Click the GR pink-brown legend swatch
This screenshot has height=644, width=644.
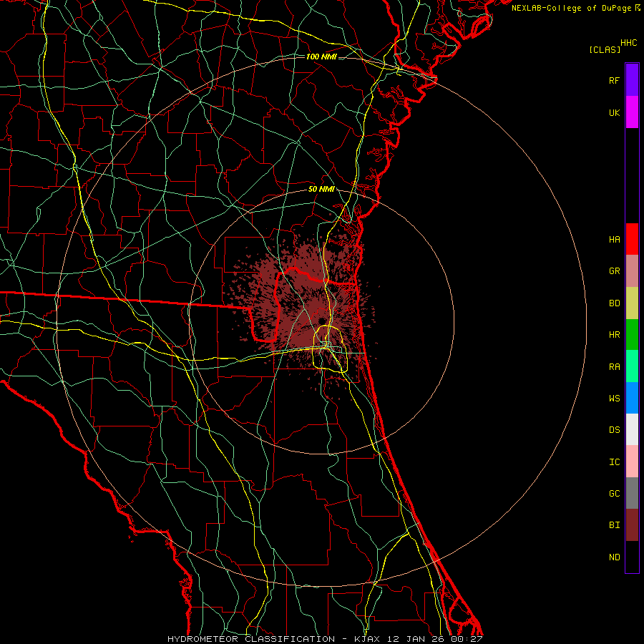(632, 271)
